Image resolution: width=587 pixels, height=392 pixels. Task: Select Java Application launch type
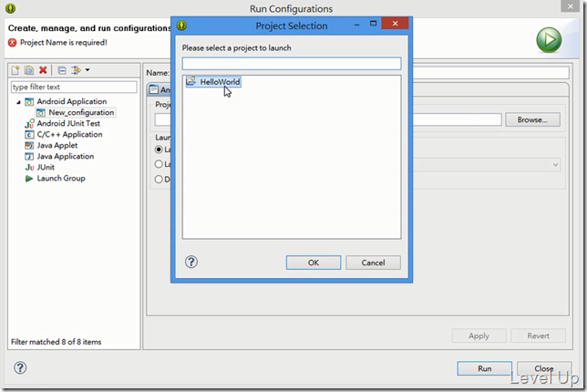pos(65,156)
